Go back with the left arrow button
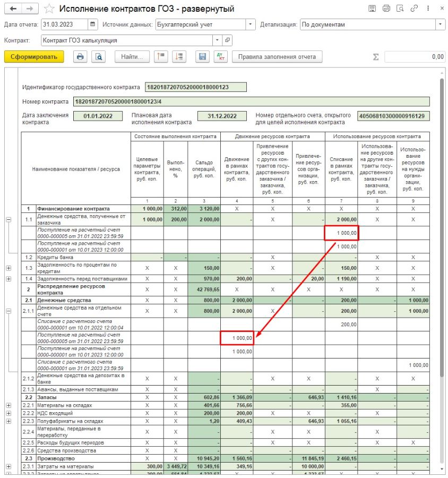Screen dimensions: 448x478 click(x=13, y=8)
